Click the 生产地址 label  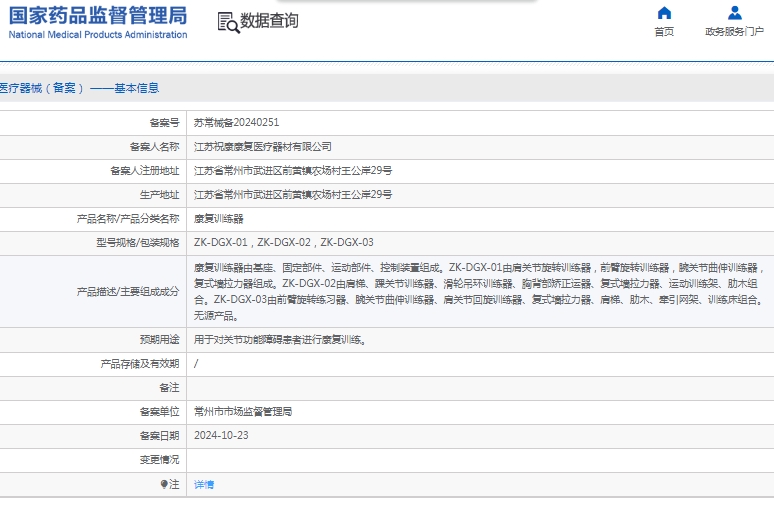click(159, 194)
